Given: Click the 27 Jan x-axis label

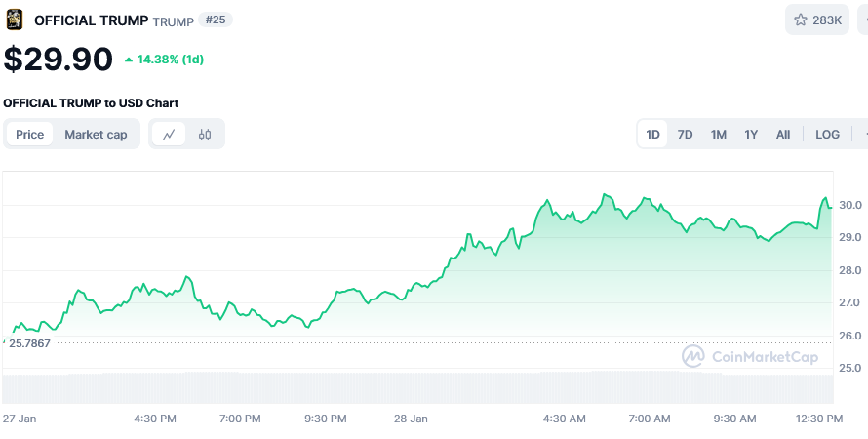Looking at the screenshot, I should click(20, 419).
